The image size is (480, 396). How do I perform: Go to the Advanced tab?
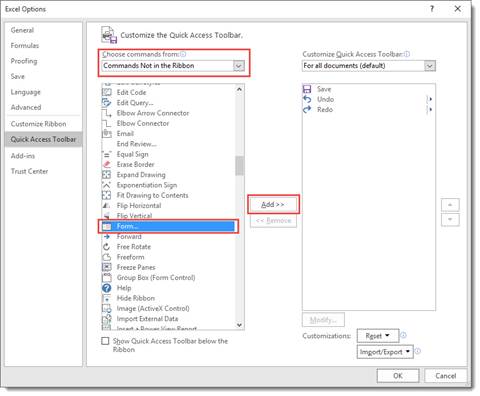point(43,107)
